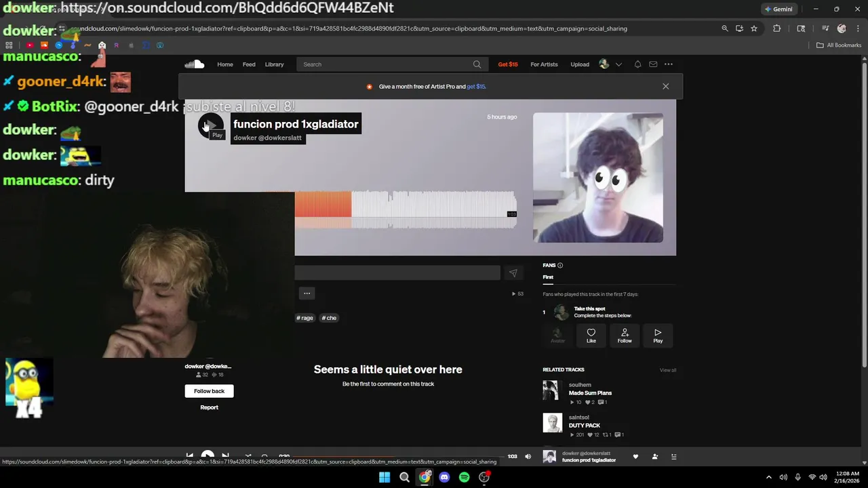Send the comment with the arrow icon

tap(513, 273)
